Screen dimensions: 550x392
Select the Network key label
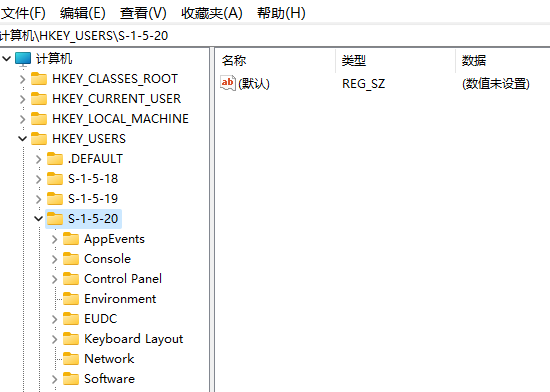[x=109, y=359]
